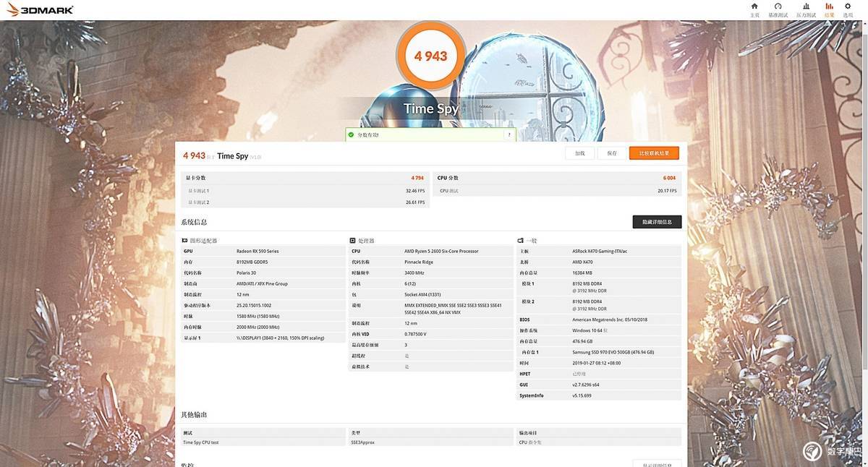Click the 1580 MHz (1580 MHz) value

click(258, 316)
